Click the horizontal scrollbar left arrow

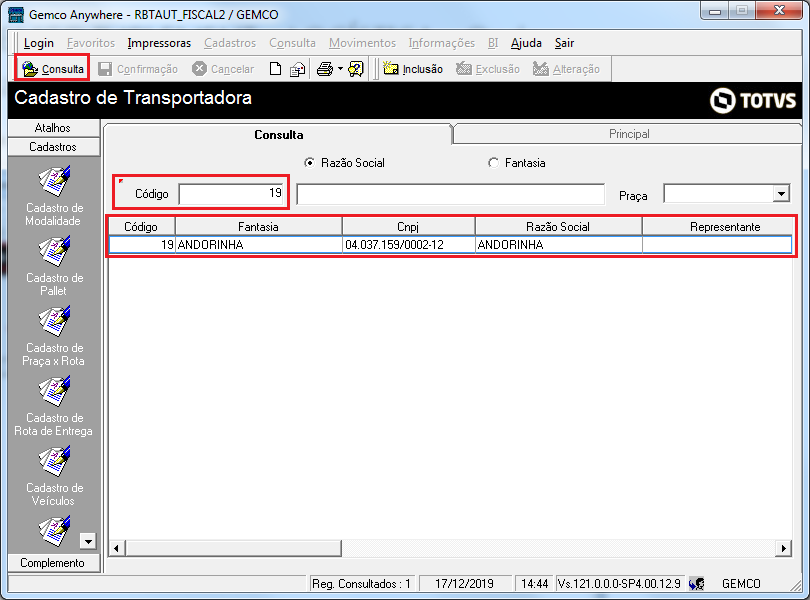[x=117, y=548]
